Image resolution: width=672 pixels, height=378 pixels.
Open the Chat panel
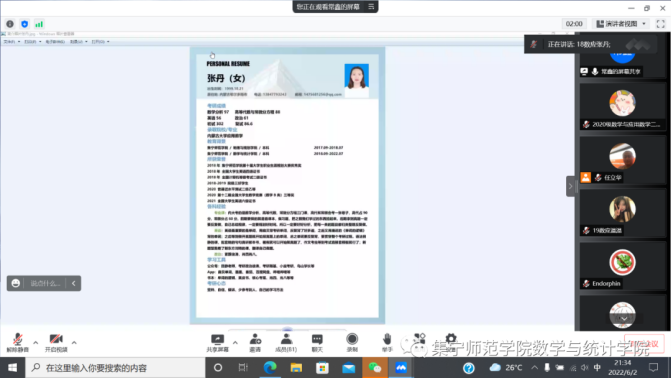(317, 343)
